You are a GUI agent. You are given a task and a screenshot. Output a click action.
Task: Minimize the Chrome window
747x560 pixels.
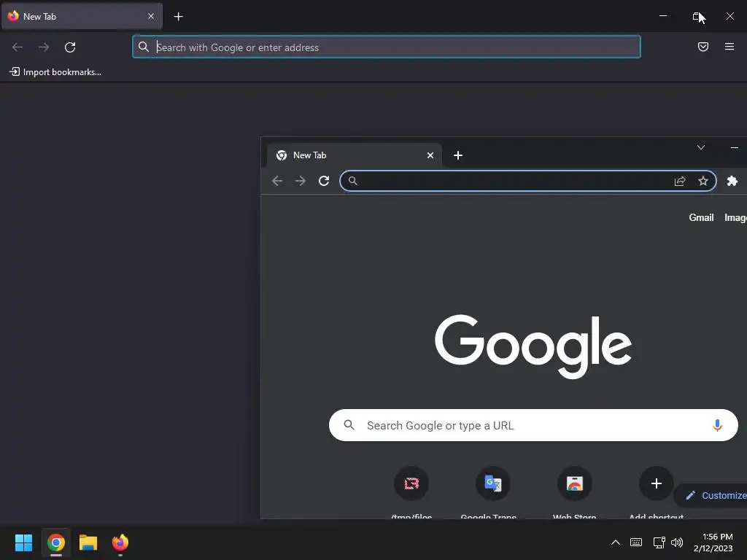coord(734,147)
